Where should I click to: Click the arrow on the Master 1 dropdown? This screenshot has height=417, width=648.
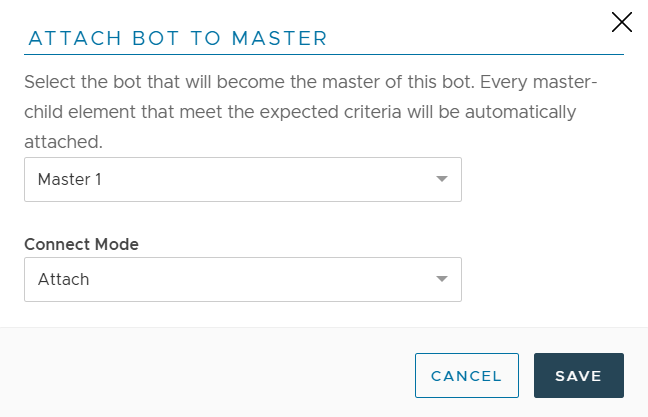click(x=442, y=180)
